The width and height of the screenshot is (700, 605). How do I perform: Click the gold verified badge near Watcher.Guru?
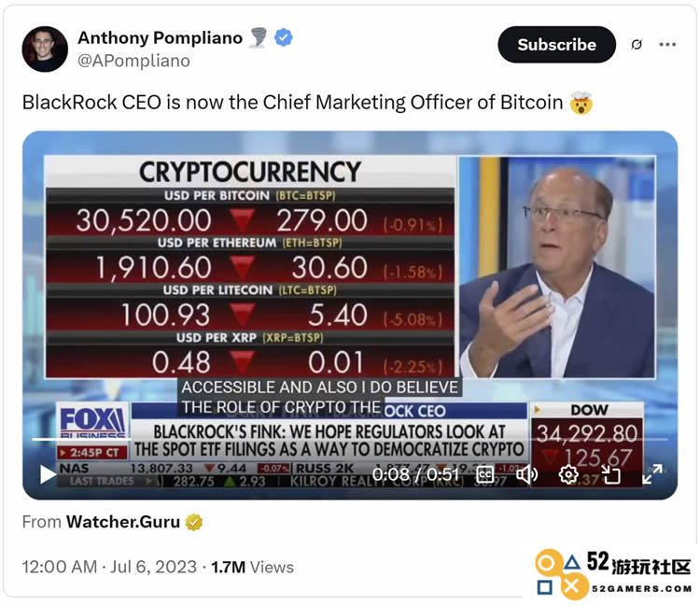tap(194, 522)
